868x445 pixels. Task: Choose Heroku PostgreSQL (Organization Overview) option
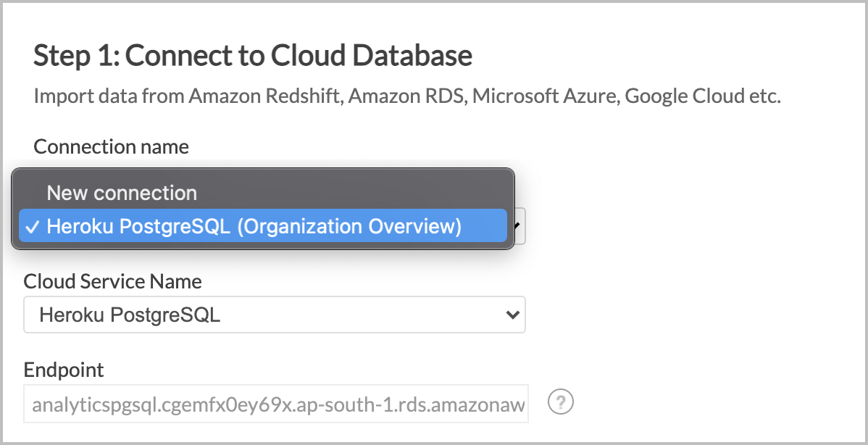pyautogui.click(x=263, y=226)
